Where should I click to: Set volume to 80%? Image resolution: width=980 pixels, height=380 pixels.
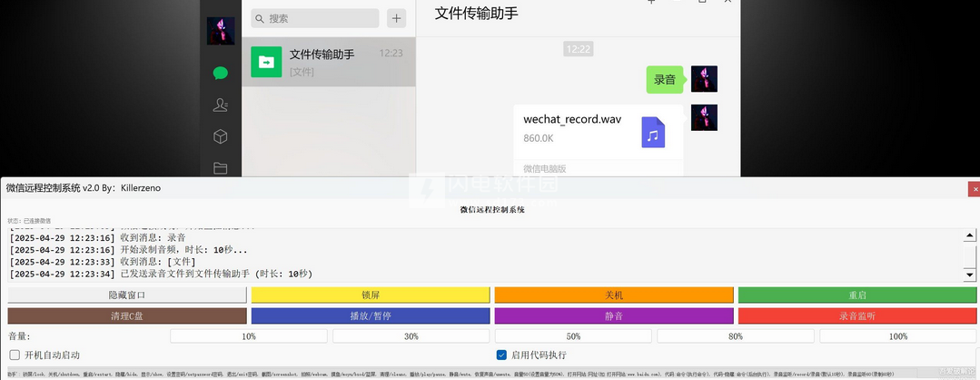coord(736,336)
